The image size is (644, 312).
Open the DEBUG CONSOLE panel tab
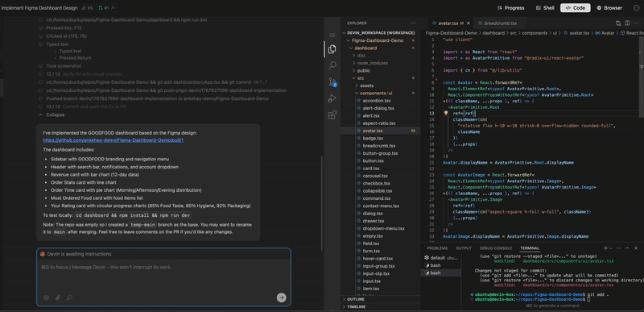[x=496, y=248]
